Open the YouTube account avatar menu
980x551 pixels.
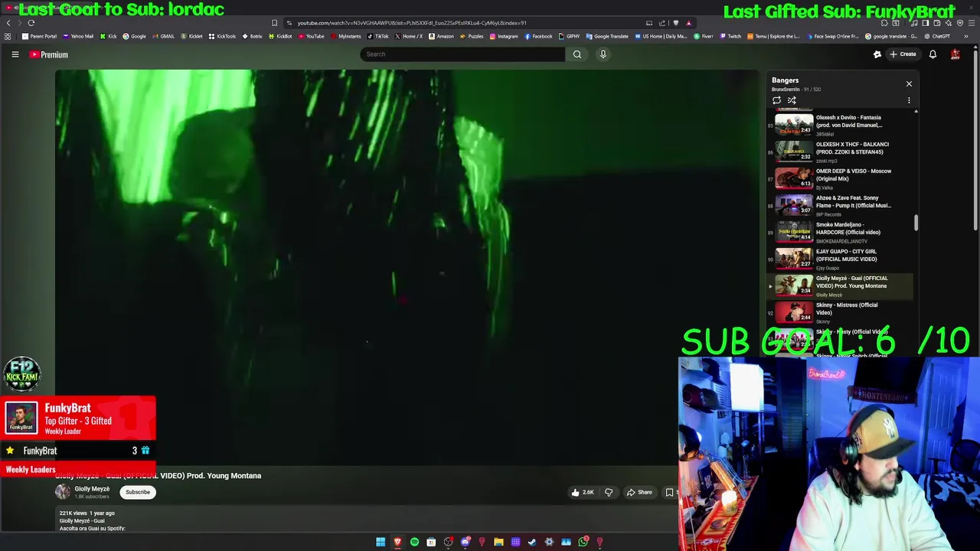[x=955, y=54]
